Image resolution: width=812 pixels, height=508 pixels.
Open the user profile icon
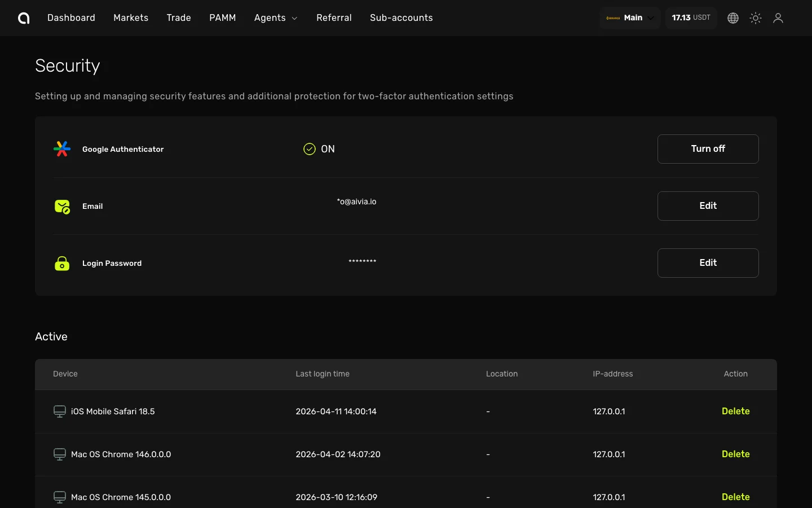(778, 18)
